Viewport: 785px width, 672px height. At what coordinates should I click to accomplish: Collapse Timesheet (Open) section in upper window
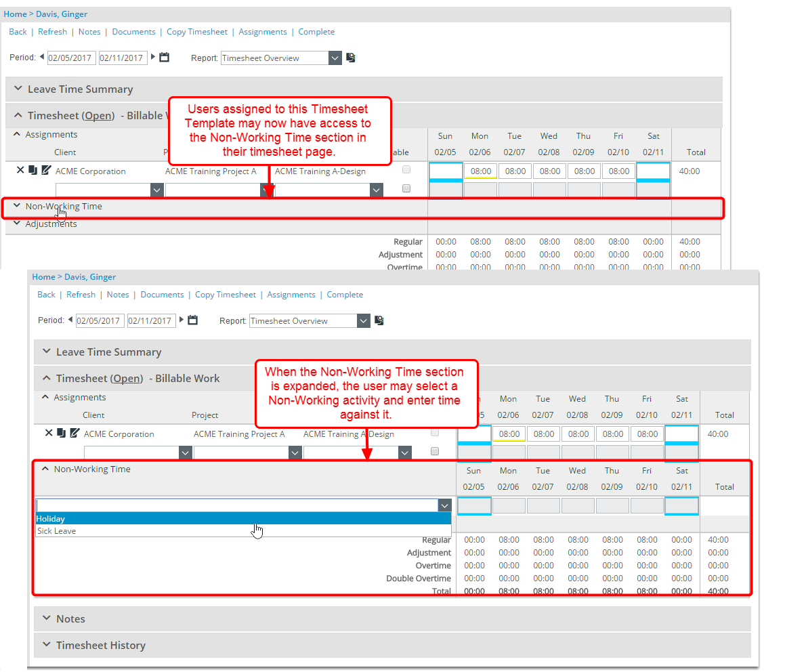pyautogui.click(x=18, y=114)
